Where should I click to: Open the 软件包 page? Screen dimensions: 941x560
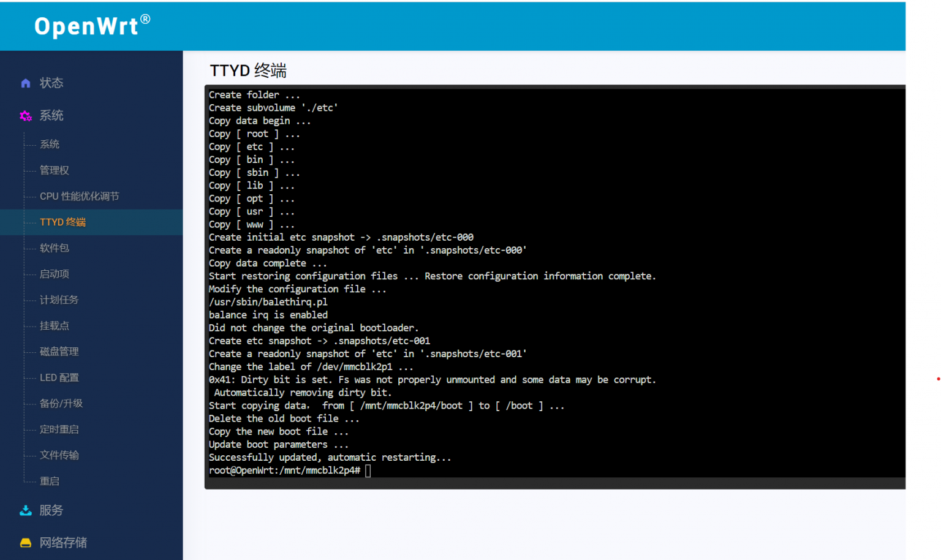[55, 248]
